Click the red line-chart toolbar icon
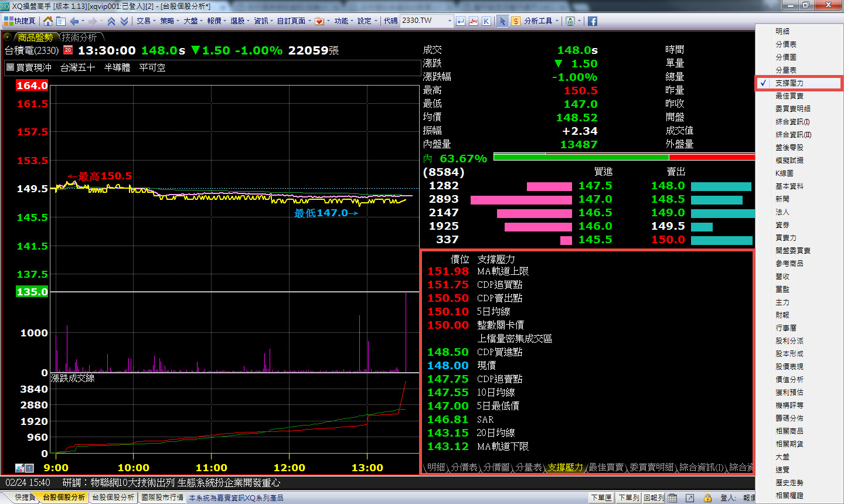The width and height of the screenshot is (844, 504). [x=474, y=21]
